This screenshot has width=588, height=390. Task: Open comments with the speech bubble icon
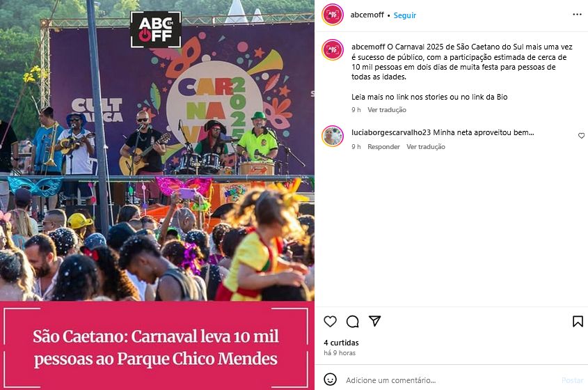point(353,321)
